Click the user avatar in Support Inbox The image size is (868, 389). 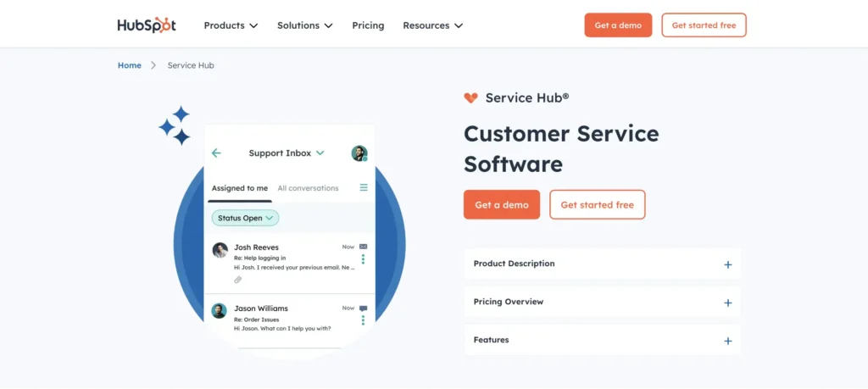click(x=359, y=153)
